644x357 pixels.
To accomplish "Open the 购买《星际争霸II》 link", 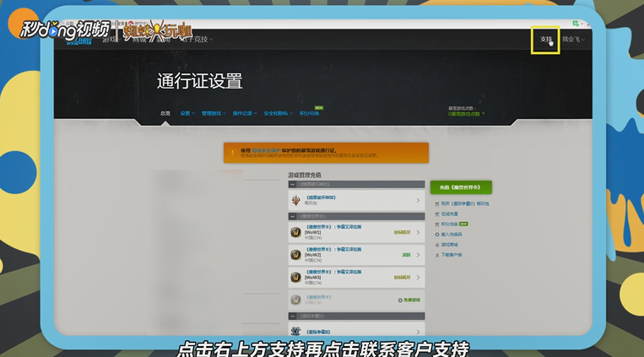I will (x=465, y=203).
